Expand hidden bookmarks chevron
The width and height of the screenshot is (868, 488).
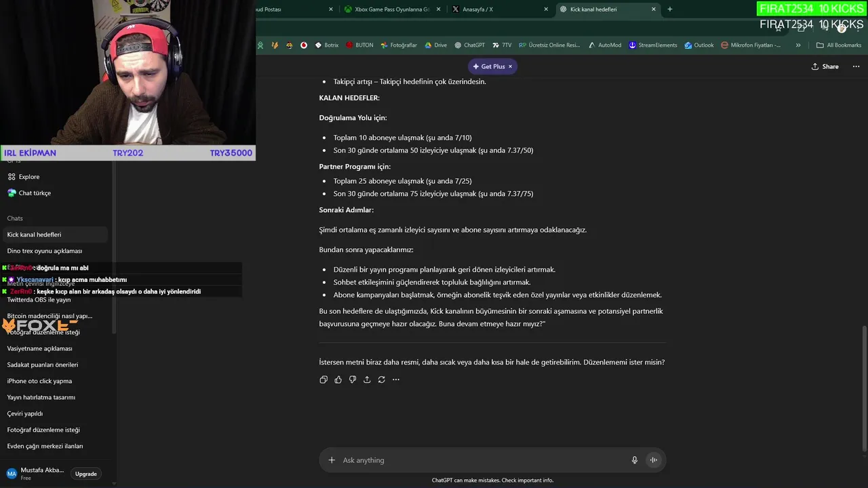[x=798, y=45]
